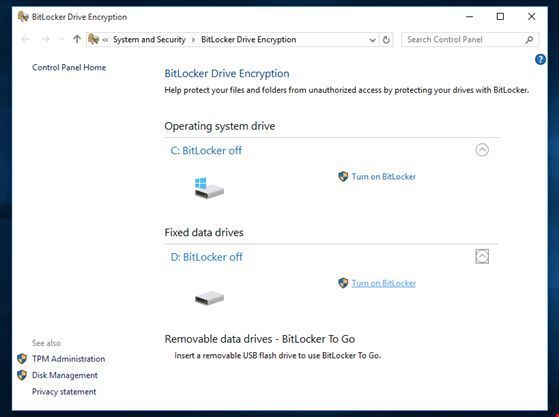Select BitLocker Drive Encryption breadcrumb

tap(248, 40)
